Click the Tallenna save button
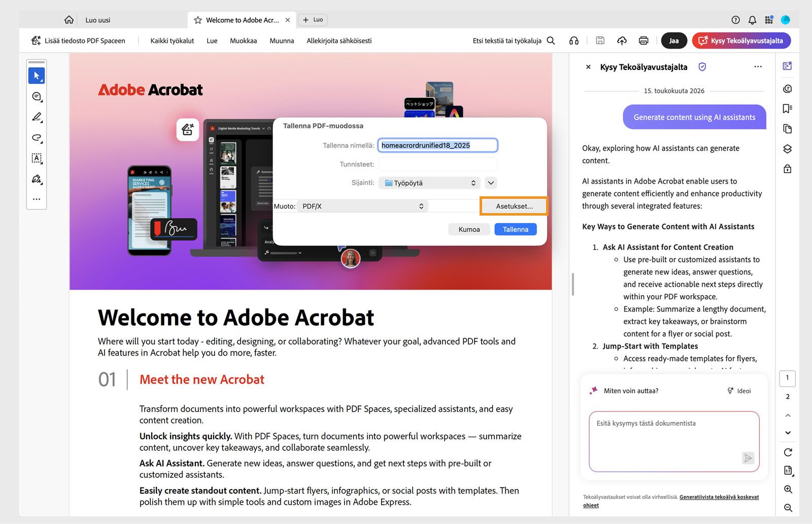 tap(516, 229)
